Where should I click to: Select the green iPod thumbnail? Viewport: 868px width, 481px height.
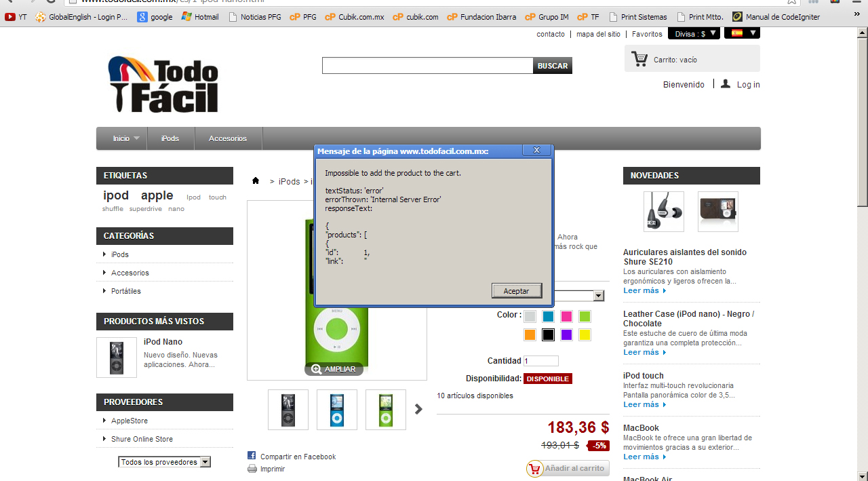coord(386,410)
